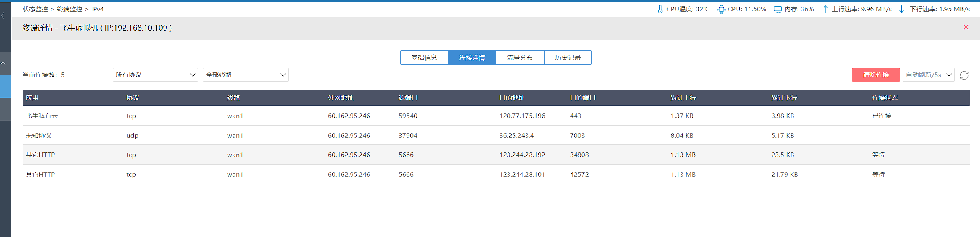Click destination port 34808 cell
Image resolution: width=980 pixels, height=237 pixels.
[579, 155]
